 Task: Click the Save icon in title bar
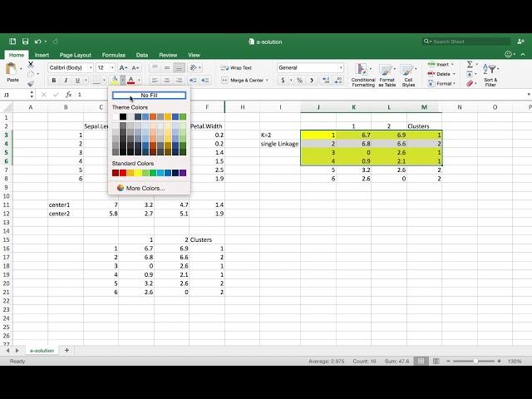pos(26,42)
